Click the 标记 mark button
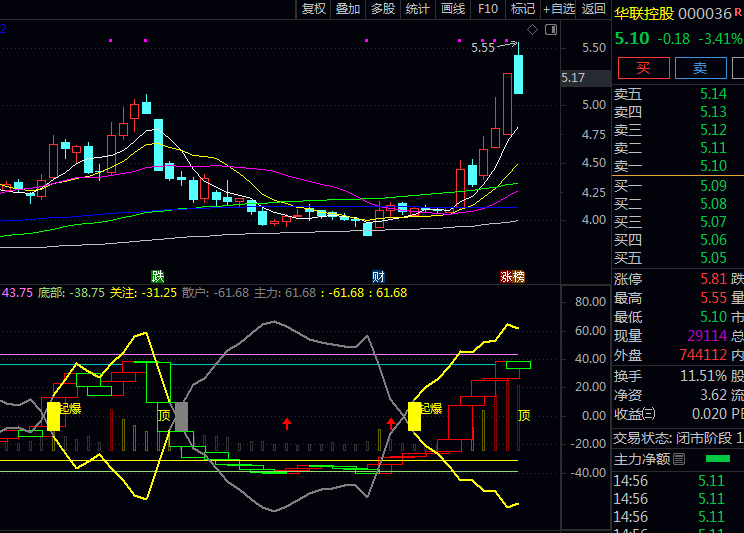The height and width of the screenshot is (533, 744). 523,9
